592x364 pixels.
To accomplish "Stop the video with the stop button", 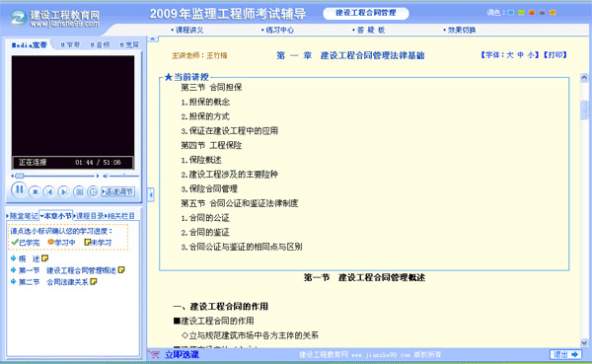I will (x=35, y=191).
